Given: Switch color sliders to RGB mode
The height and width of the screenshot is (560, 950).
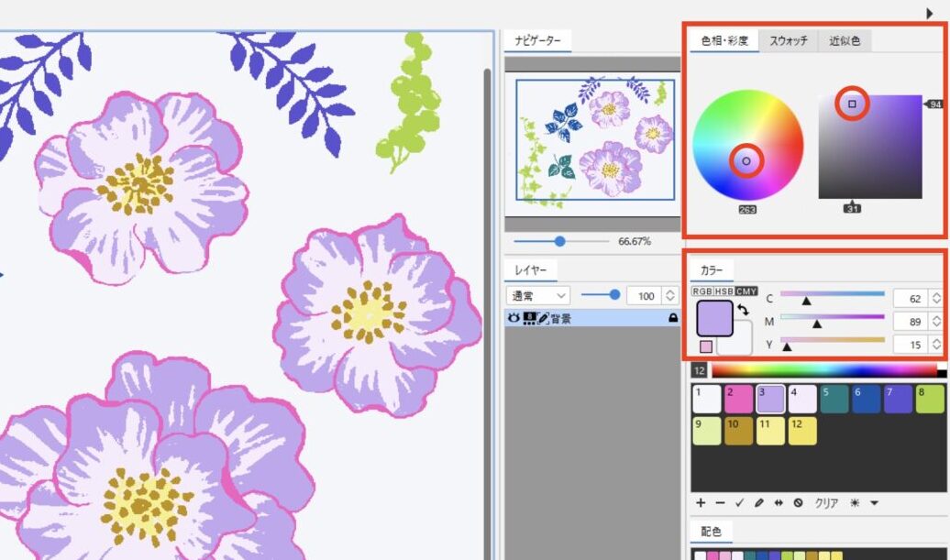Looking at the screenshot, I should tap(702, 291).
